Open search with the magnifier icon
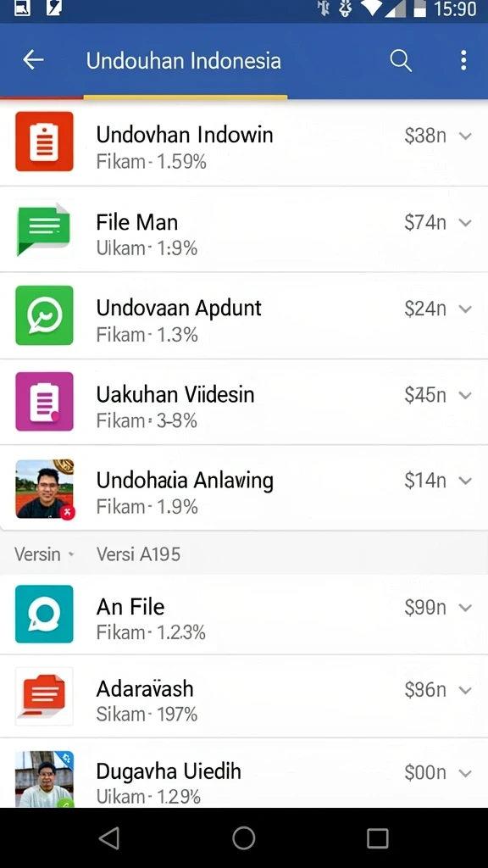 (x=401, y=60)
